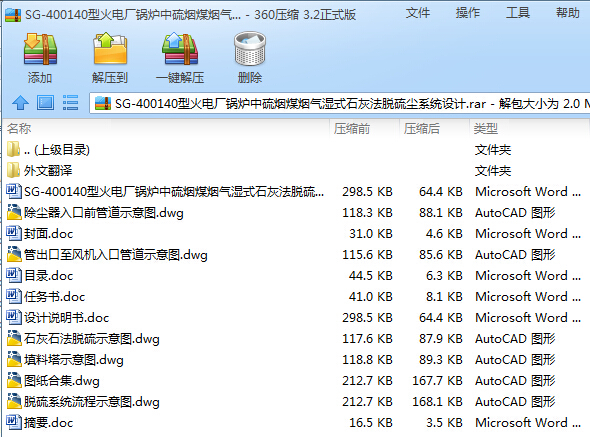Click 6.3 KB compressed size of 目录.doc
This screenshot has height=437, width=590.
444,276
